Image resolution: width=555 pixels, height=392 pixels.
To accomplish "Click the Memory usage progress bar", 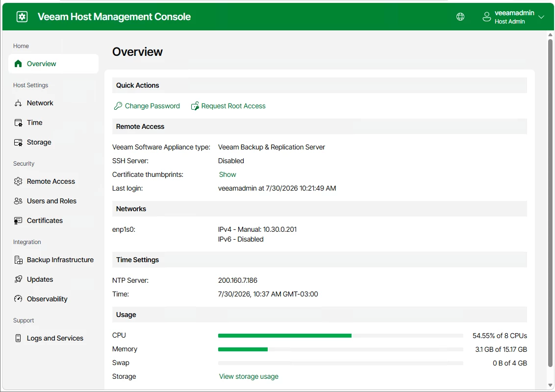I will [x=341, y=349].
